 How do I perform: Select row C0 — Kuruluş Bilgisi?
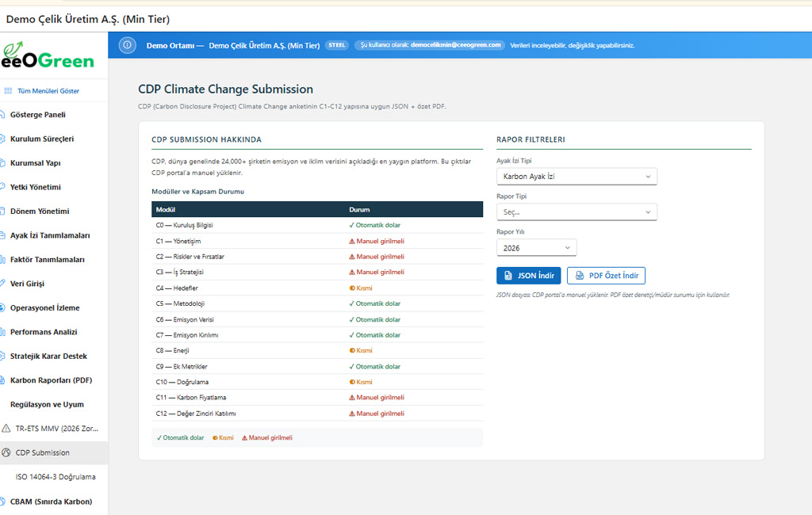(317, 225)
